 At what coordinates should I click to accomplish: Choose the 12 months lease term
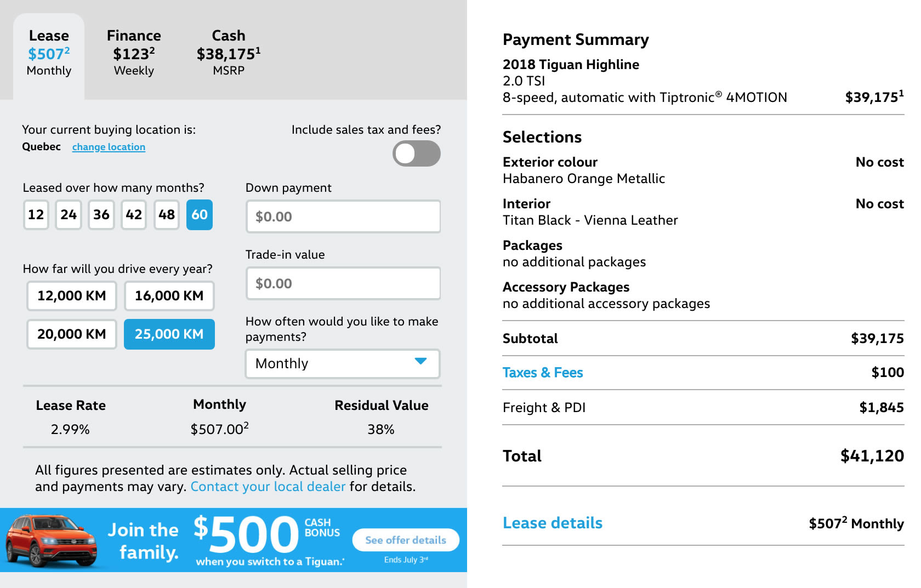(x=36, y=215)
